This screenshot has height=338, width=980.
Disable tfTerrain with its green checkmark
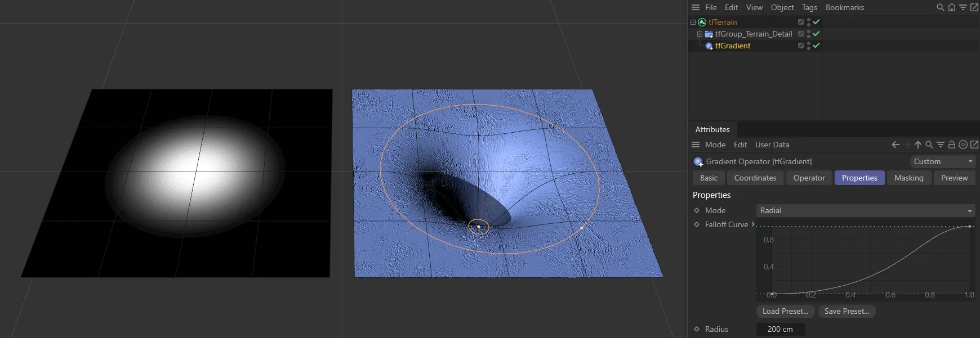click(816, 22)
